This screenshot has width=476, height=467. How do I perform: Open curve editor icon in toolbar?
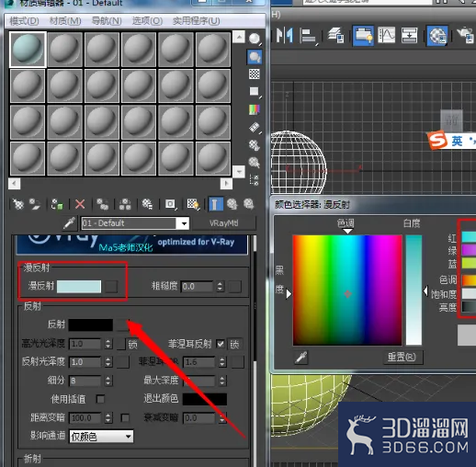pos(387,36)
